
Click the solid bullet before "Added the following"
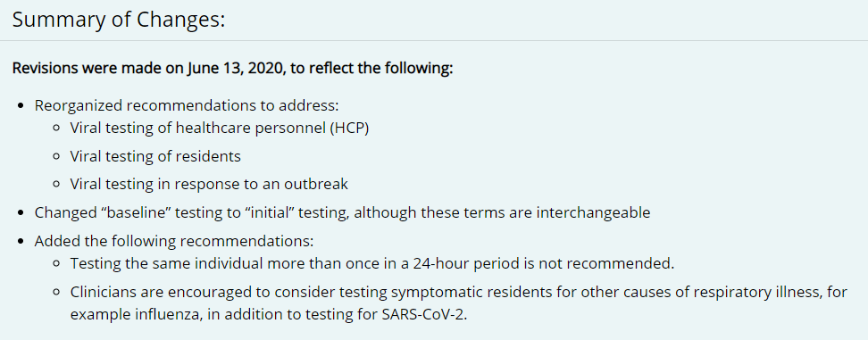click(21, 242)
